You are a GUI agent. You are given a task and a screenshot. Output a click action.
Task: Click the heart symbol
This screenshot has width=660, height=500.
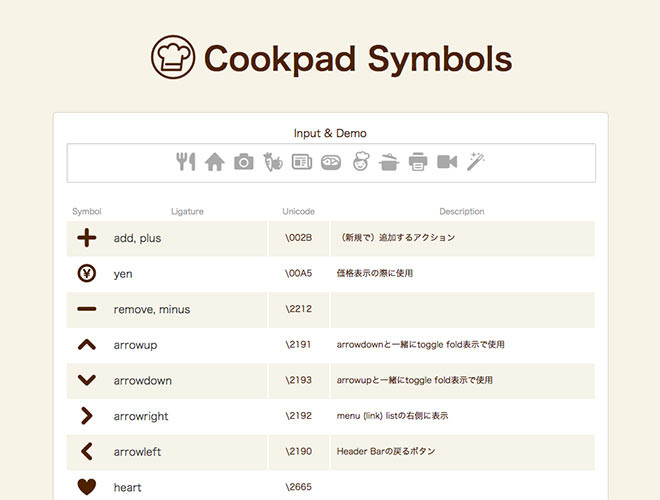point(87,487)
